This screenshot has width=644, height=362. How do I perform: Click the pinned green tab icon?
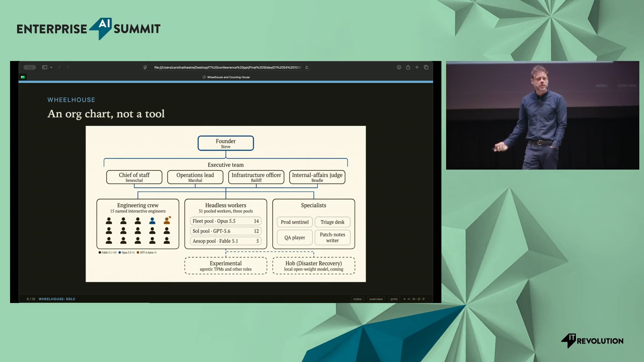pos(23,77)
